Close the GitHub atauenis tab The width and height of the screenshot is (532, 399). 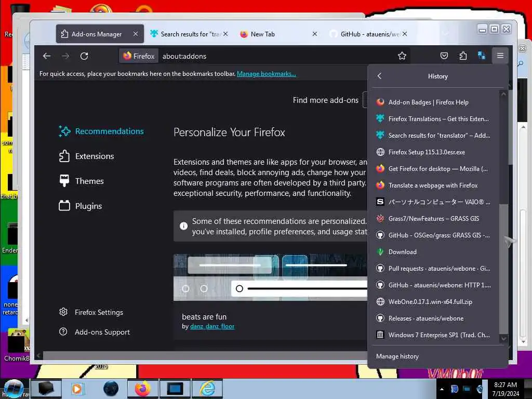pos(405,34)
